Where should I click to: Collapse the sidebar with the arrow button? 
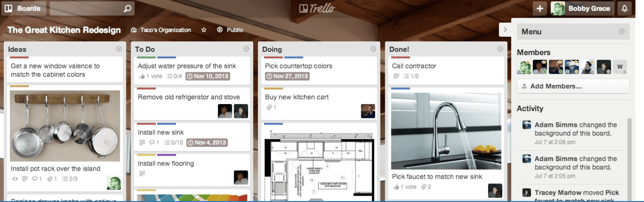coord(505,30)
